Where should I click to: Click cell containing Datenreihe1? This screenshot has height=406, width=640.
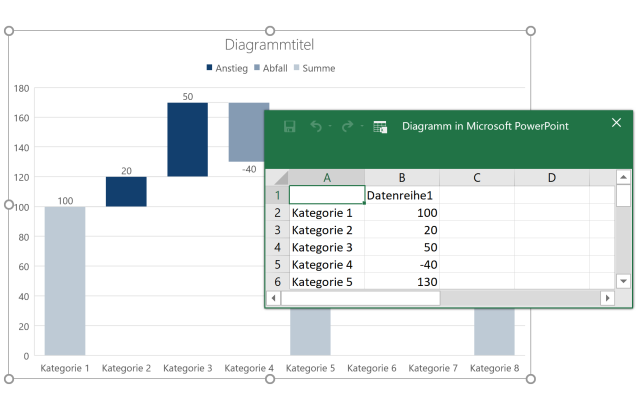(402, 195)
